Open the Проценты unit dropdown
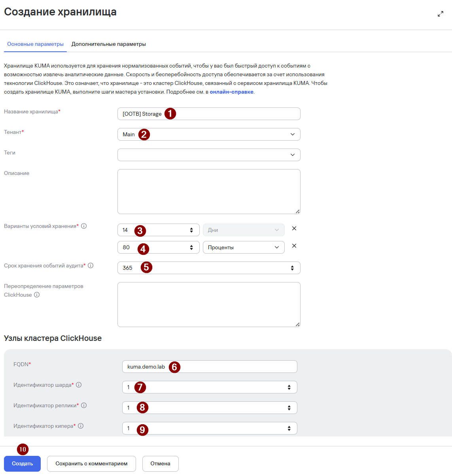The image size is (452, 476). [244, 247]
